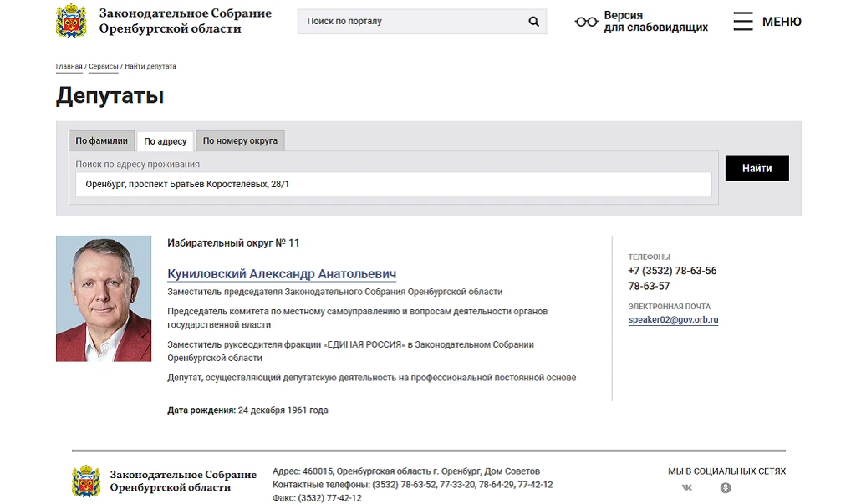Enable Версия для слабовидящих mode

tap(655, 21)
